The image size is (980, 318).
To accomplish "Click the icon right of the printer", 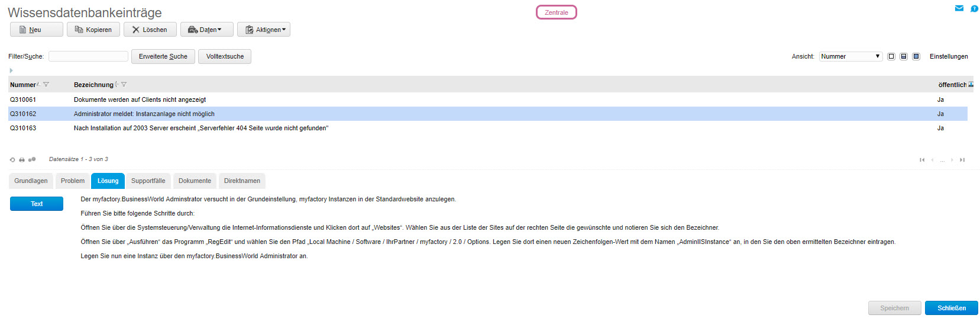I will click(x=32, y=159).
